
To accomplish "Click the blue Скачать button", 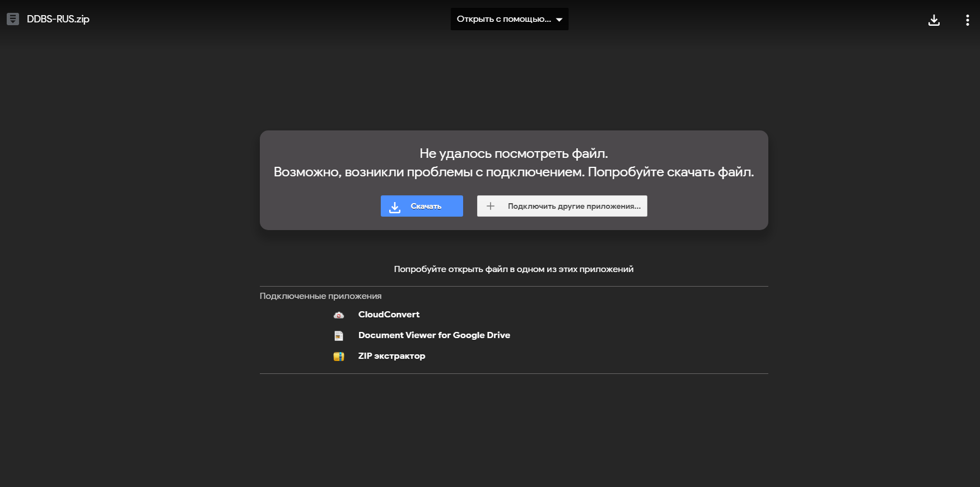I will pyautogui.click(x=422, y=206).
